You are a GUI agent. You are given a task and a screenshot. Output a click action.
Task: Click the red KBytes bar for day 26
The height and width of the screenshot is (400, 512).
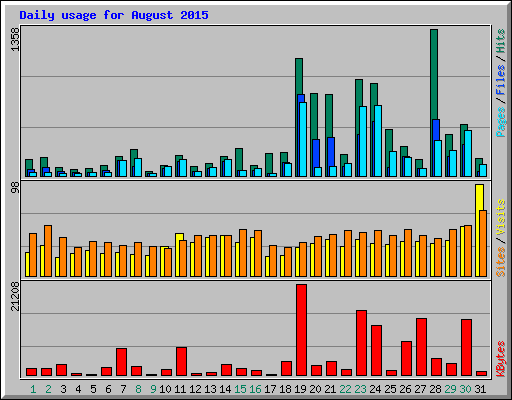(406, 359)
